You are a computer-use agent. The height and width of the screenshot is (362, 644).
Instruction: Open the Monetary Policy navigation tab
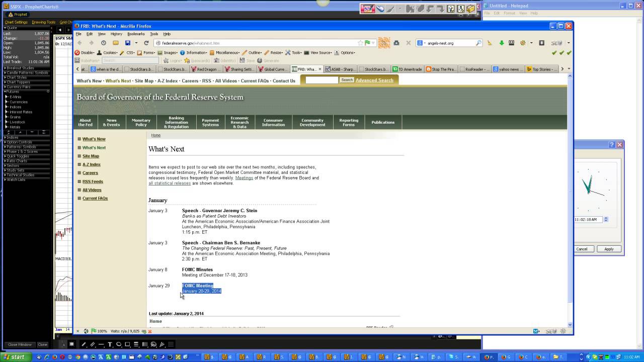coord(141,122)
